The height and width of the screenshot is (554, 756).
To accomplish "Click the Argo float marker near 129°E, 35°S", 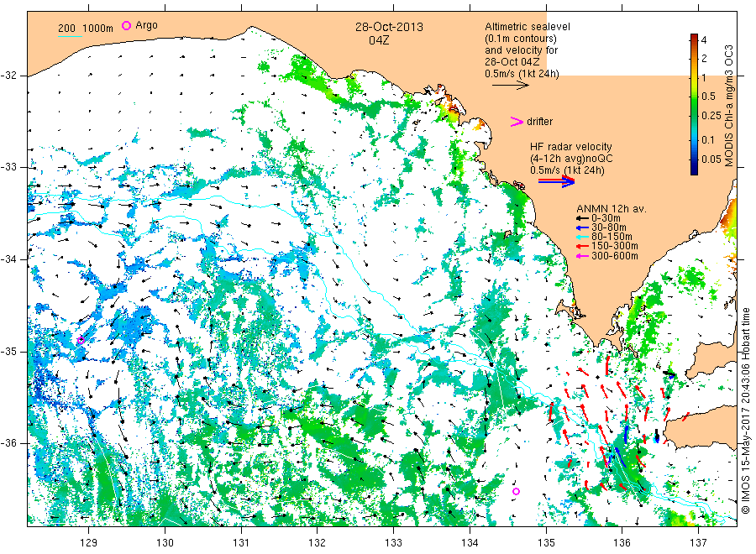I will 81,341.
